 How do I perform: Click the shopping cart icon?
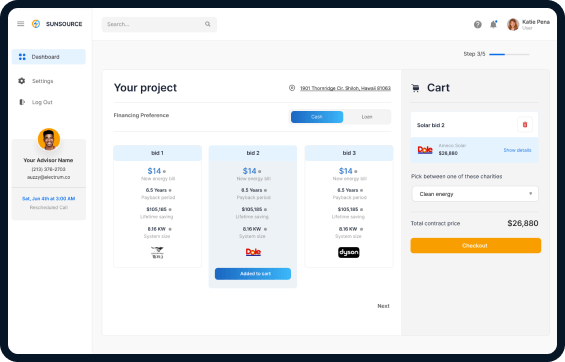pyautogui.click(x=415, y=88)
